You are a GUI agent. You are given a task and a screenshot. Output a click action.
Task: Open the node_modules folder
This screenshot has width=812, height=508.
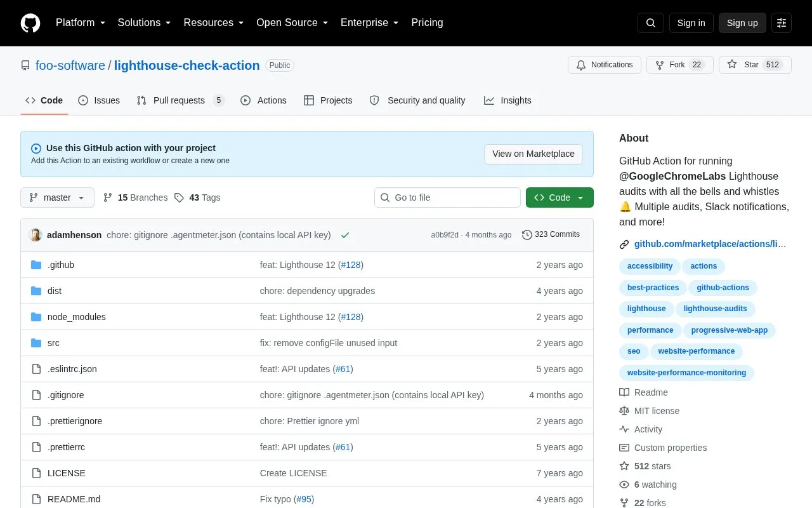[77, 317]
